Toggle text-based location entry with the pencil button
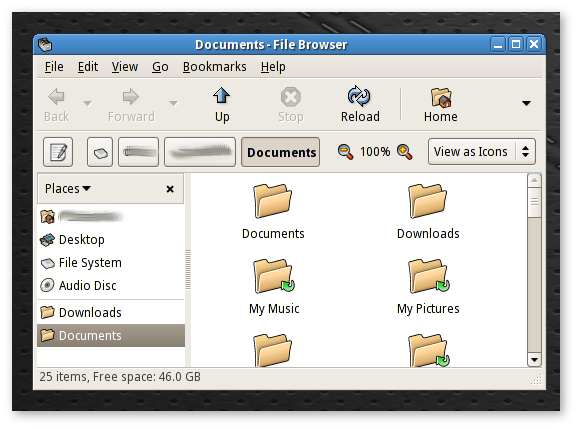Image resolution: width=578 pixels, height=429 pixels. [58, 152]
